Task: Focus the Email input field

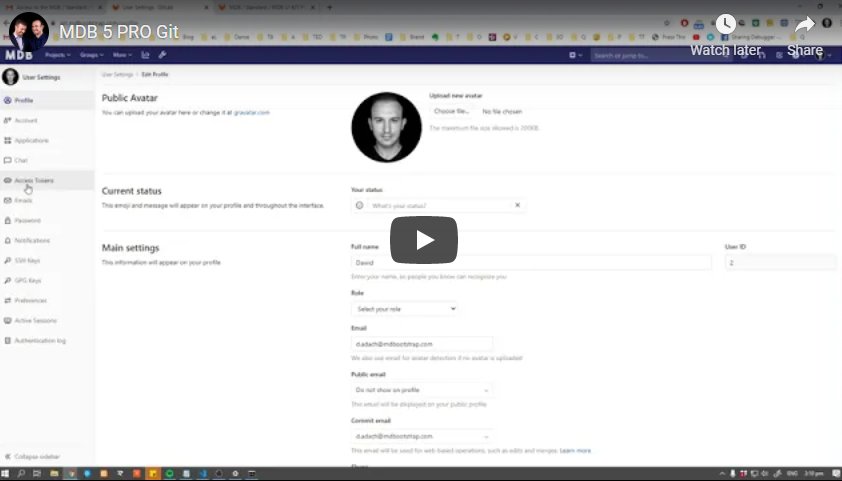Action: pyautogui.click(x=422, y=344)
